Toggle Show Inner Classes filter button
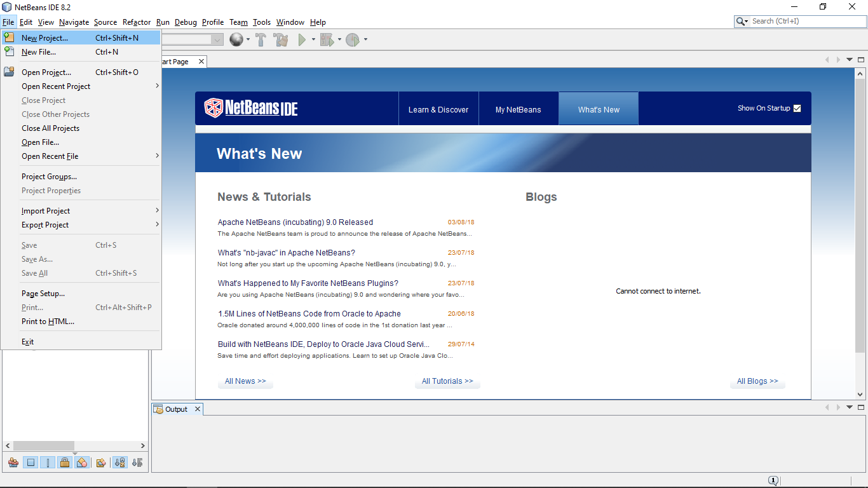The width and height of the screenshot is (868, 488). coord(82,463)
